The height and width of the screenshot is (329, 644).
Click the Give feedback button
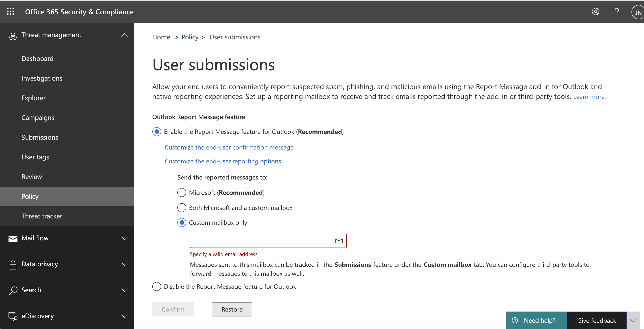(x=596, y=320)
